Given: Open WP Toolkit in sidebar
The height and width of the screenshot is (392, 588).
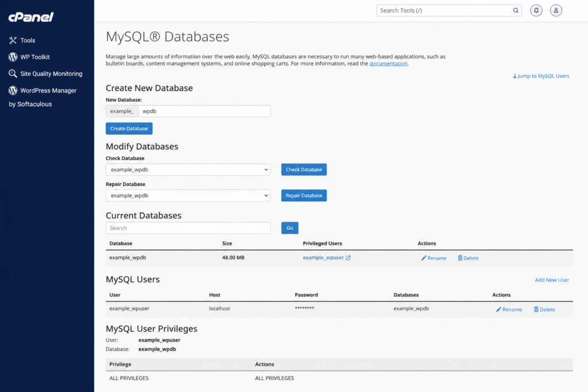Looking at the screenshot, I should click(x=35, y=57).
